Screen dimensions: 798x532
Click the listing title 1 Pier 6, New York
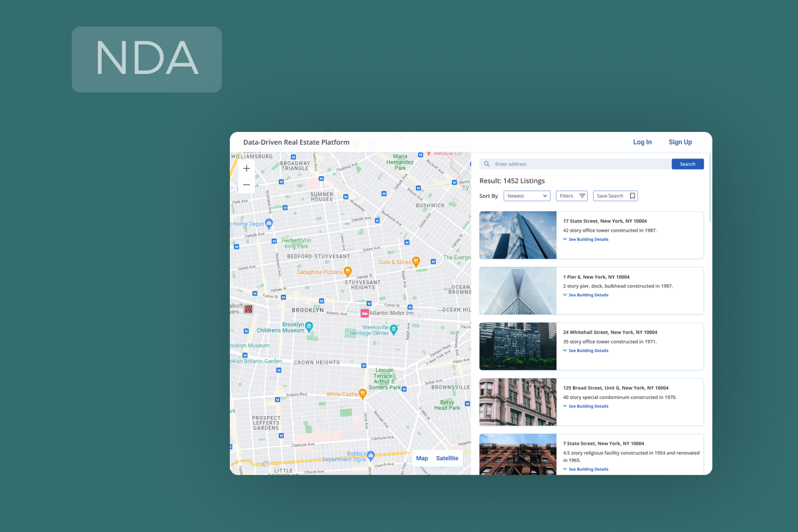pyautogui.click(x=596, y=277)
